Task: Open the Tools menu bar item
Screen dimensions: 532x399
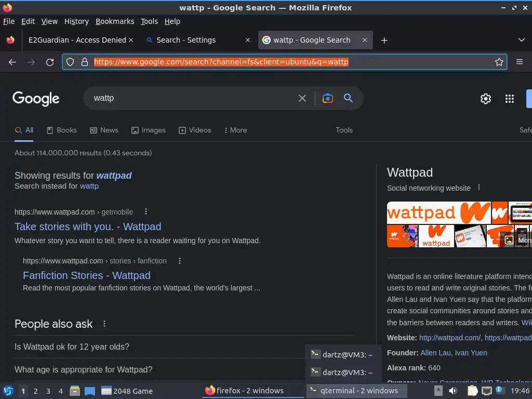Action: tap(149, 21)
